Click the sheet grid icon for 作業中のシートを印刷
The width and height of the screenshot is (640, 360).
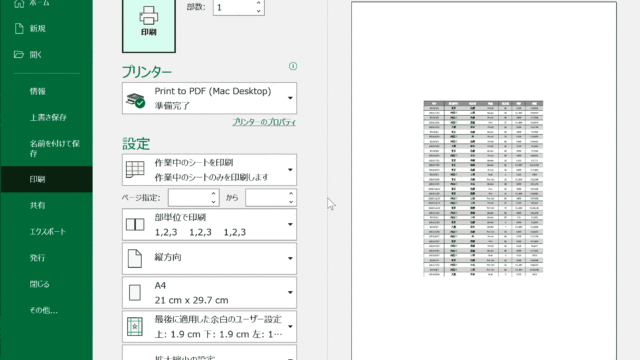pos(135,169)
